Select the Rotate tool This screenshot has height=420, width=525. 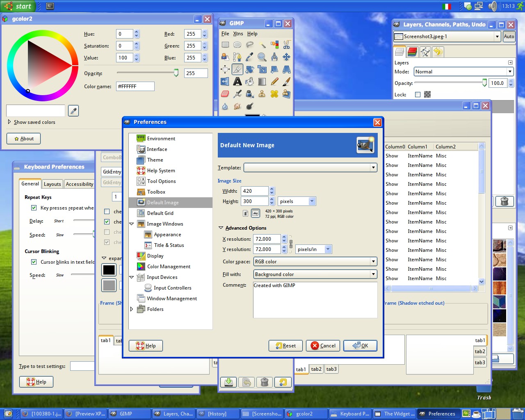250,69
